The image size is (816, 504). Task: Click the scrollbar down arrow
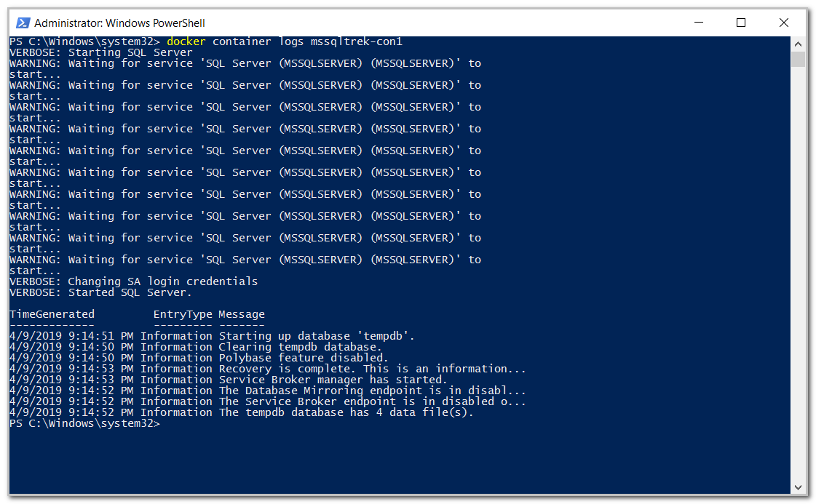[797, 487]
